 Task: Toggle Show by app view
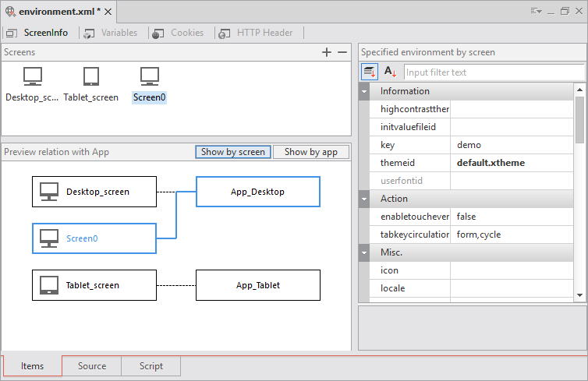(x=311, y=152)
